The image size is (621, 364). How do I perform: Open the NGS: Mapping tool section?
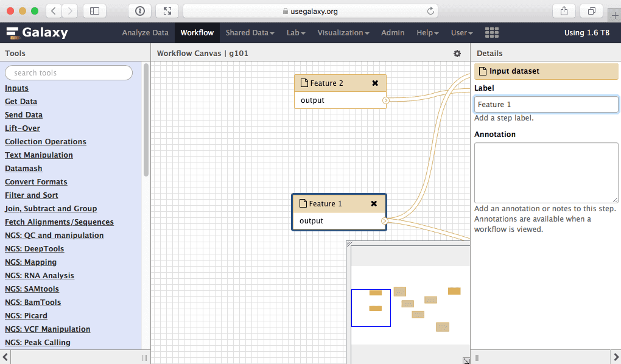click(x=30, y=262)
